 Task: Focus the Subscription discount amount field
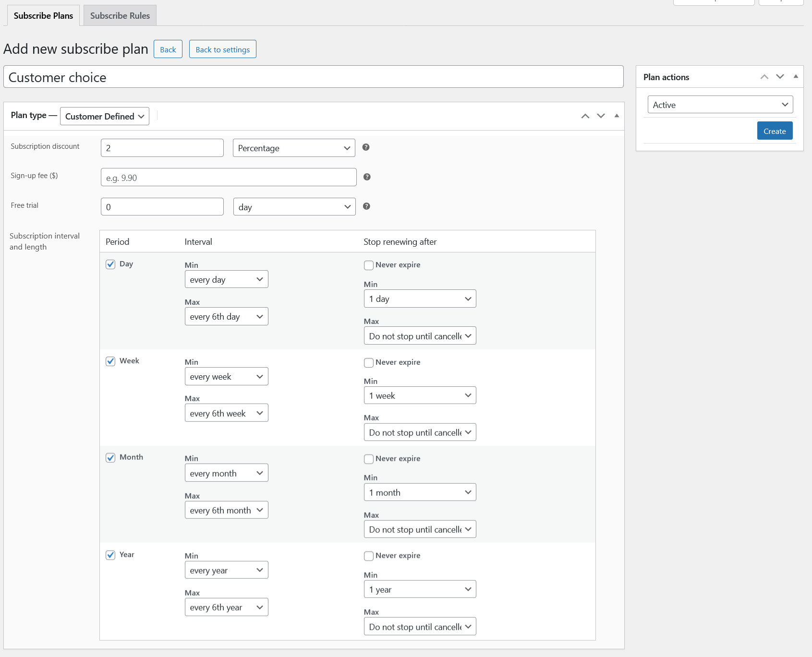(162, 148)
